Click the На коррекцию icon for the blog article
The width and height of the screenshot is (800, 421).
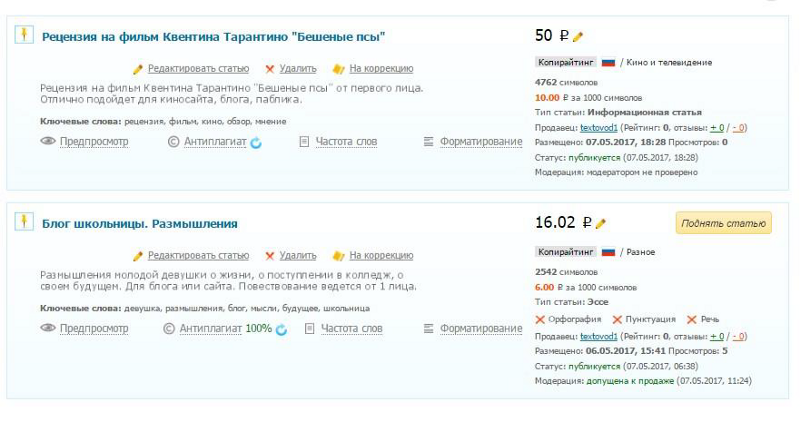click(x=338, y=256)
